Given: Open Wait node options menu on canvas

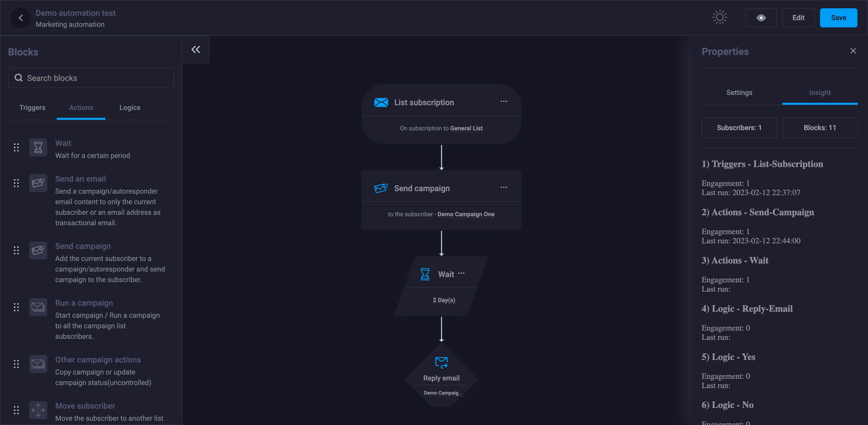Looking at the screenshot, I should pos(461,273).
